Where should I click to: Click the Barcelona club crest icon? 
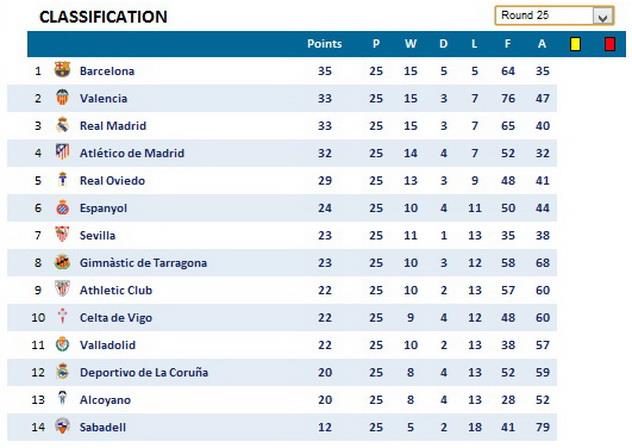pyautogui.click(x=62, y=71)
